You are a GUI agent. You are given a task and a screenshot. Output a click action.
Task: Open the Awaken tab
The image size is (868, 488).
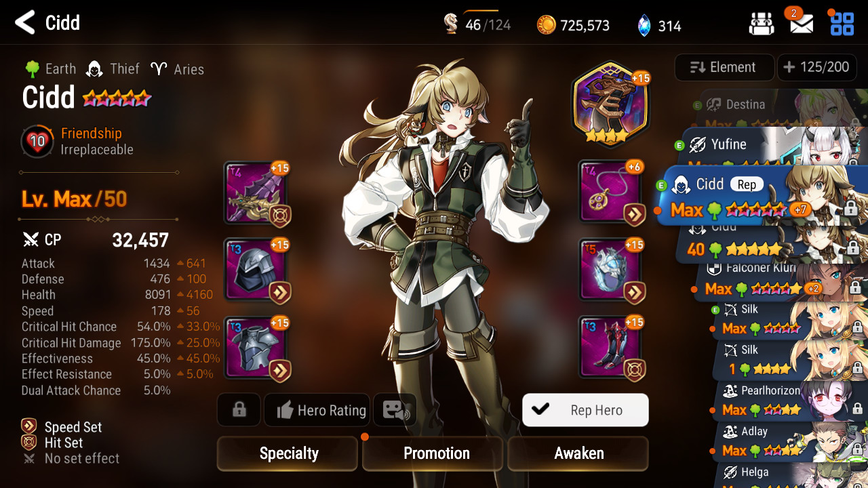point(578,453)
